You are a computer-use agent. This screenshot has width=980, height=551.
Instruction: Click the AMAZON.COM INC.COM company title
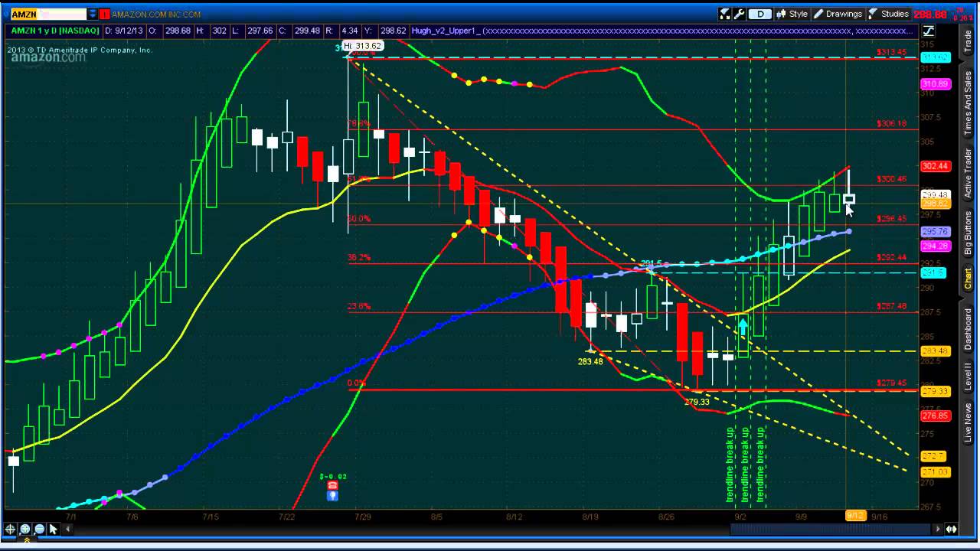156,15
